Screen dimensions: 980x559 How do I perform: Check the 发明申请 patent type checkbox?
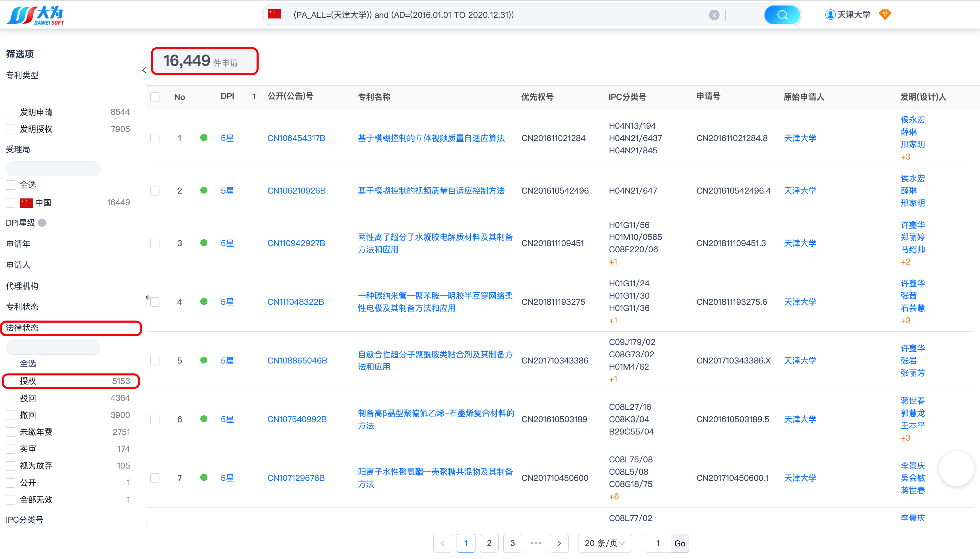(11, 112)
